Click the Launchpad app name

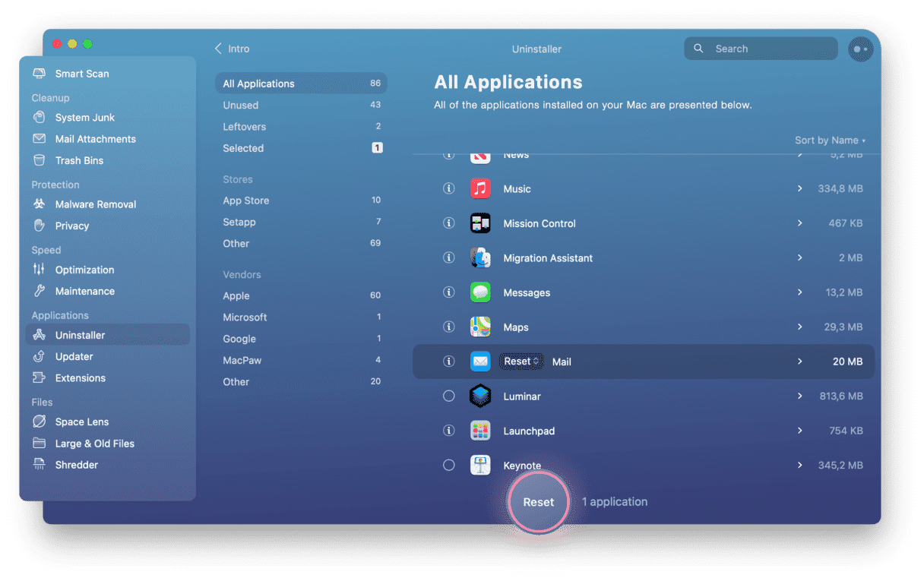click(x=529, y=431)
